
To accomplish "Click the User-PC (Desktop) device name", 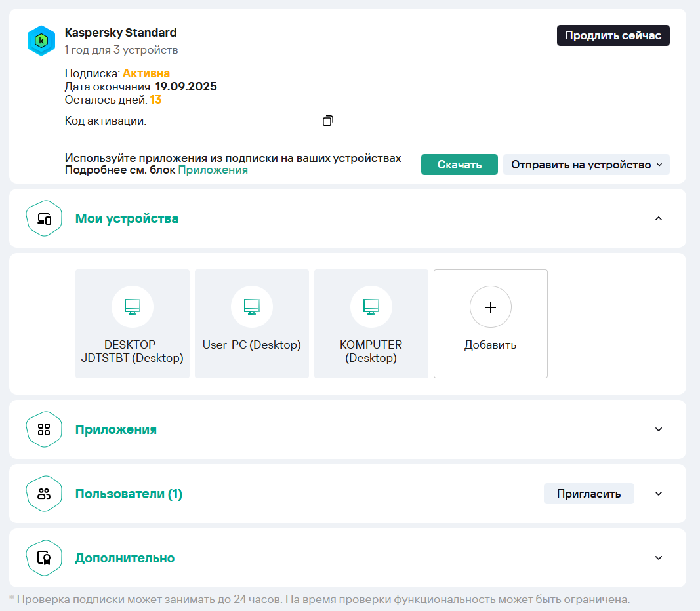I will pyautogui.click(x=252, y=345).
